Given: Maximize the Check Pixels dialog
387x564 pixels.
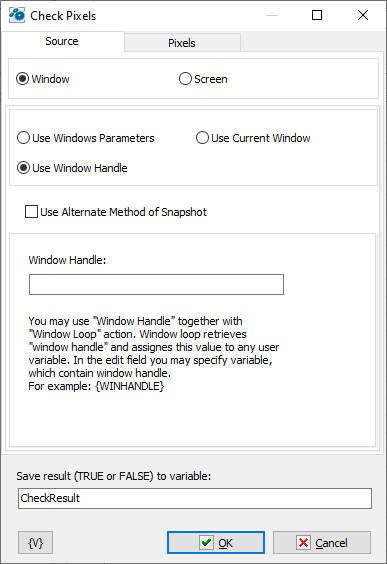Looking at the screenshot, I should (x=317, y=15).
